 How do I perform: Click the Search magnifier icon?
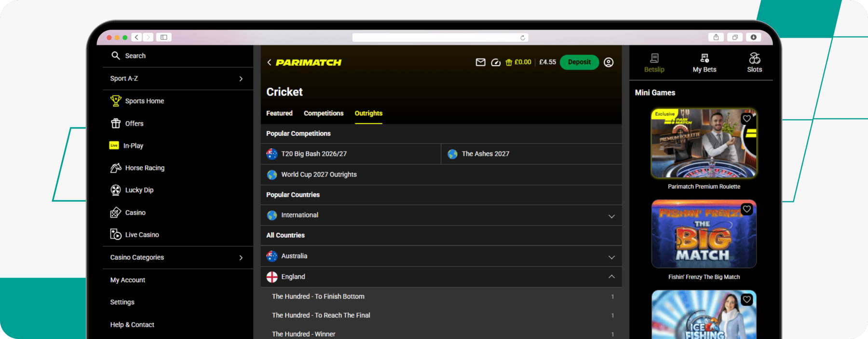[x=116, y=56]
